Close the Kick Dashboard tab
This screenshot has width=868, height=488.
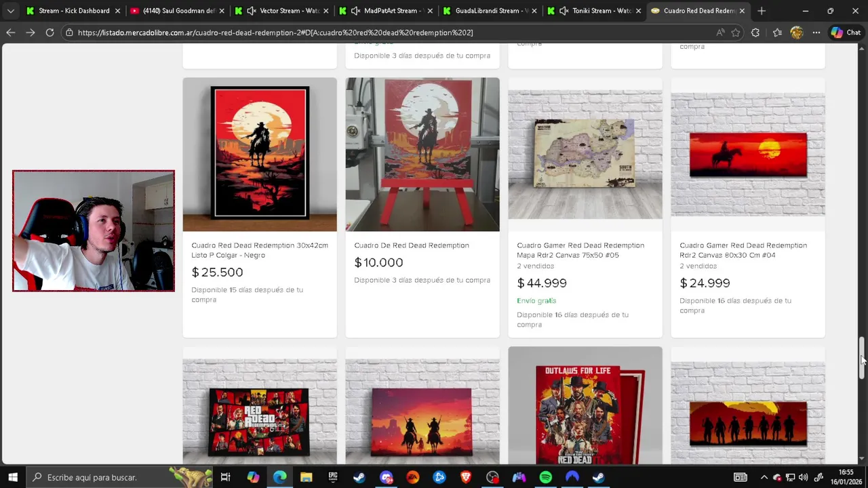(117, 11)
